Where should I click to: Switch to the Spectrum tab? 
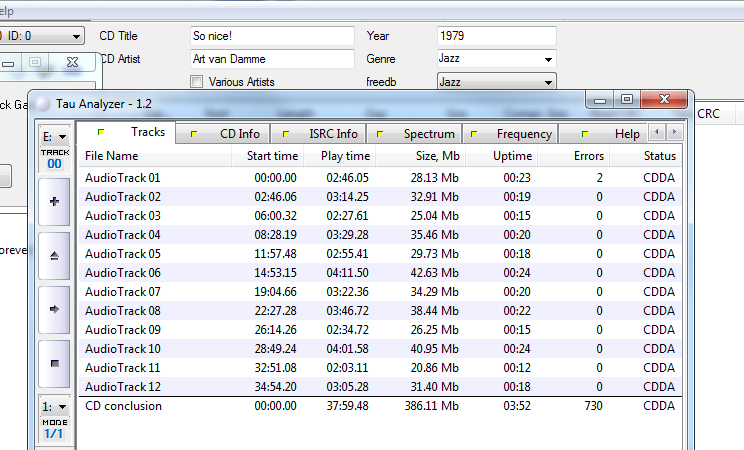tap(414, 134)
